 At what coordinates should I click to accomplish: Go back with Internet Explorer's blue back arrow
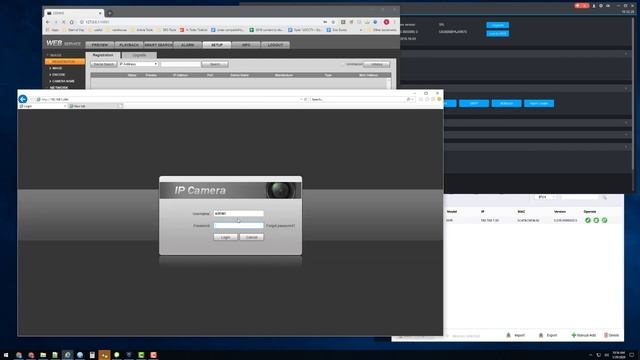[x=23, y=99]
